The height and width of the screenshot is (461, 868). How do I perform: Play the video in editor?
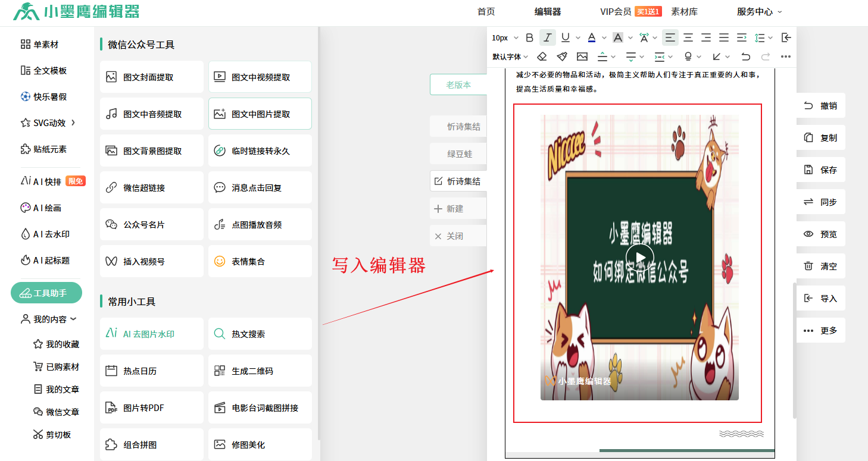[640, 258]
